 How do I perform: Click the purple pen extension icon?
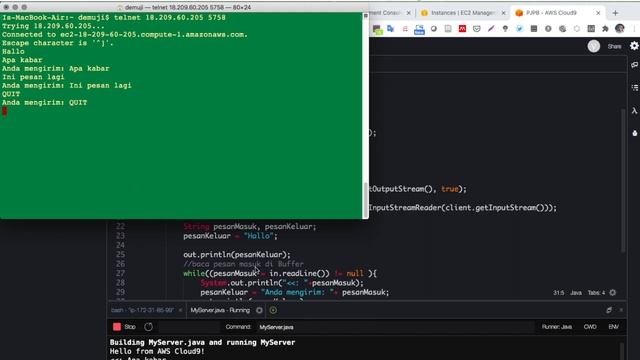491,29
